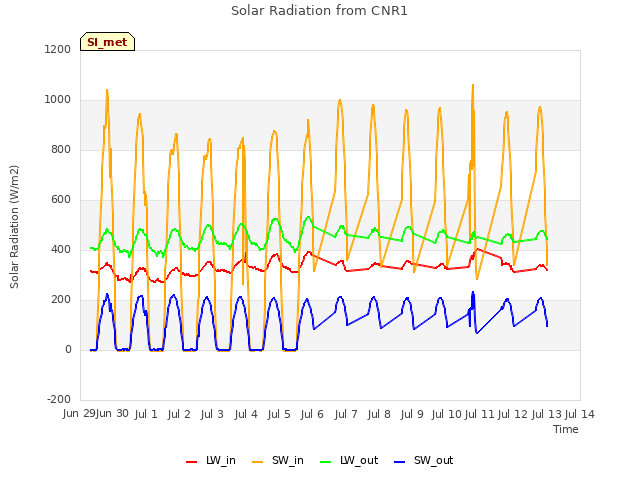Click the orange SW_in legend swatch

pyautogui.click(x=258, y=462)
